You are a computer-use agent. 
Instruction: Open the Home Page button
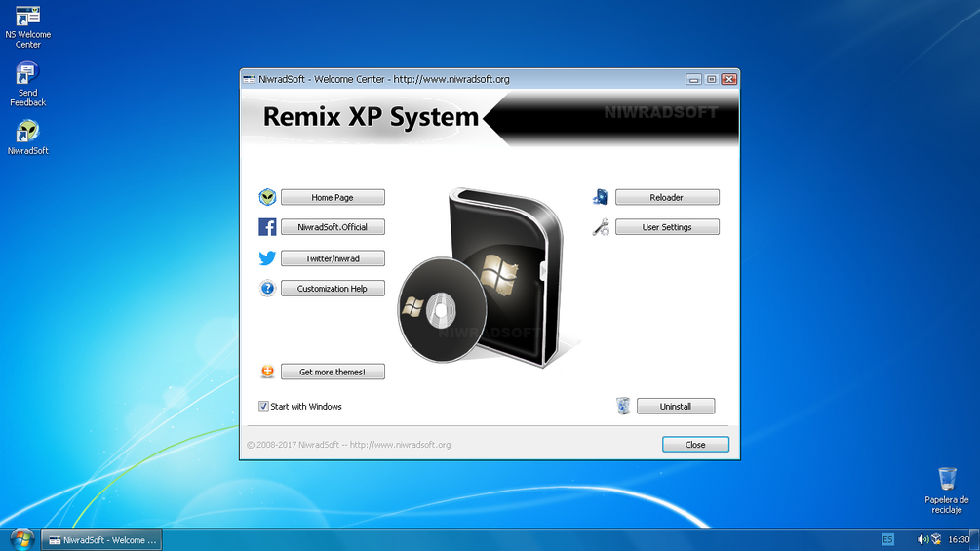(333, 197)
